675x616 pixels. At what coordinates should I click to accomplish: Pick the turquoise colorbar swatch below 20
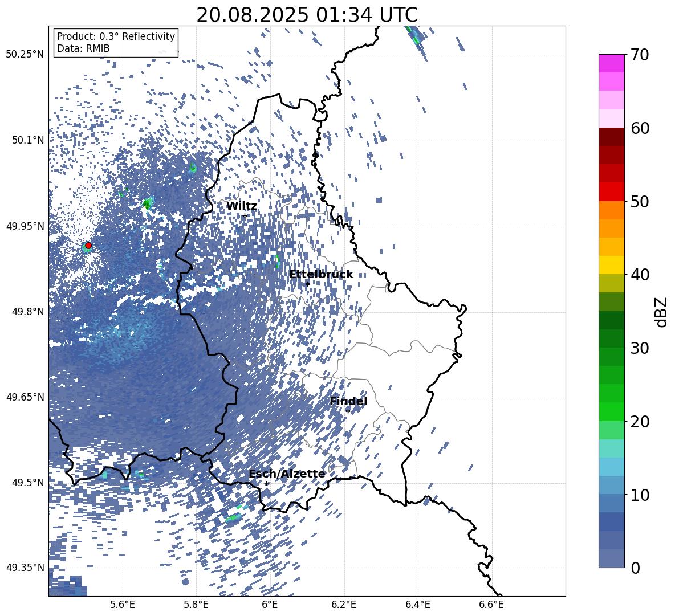tap(611, 448)
